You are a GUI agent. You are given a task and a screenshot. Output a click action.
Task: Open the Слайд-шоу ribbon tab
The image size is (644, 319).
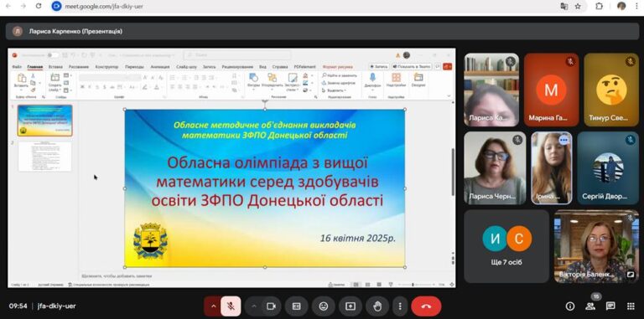point(186,66)
